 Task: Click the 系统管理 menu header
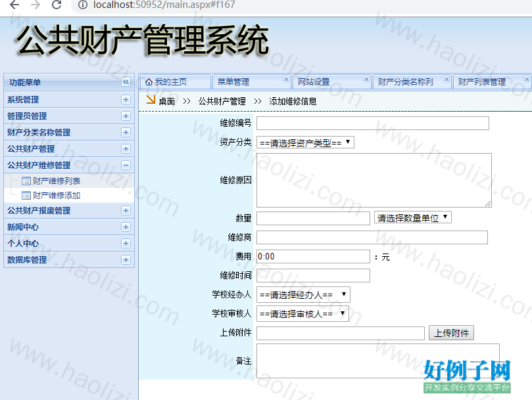(x=69, y=100)
